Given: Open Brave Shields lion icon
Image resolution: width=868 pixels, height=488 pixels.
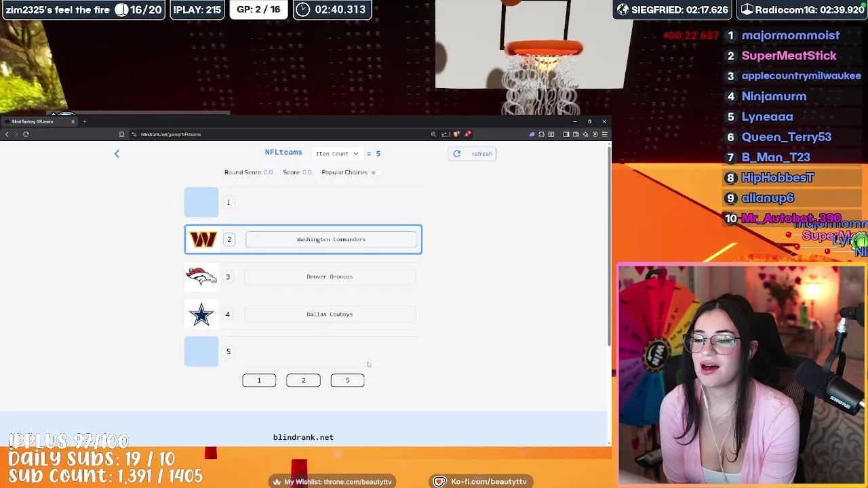Looking at the screenshot, I should 456,134.
